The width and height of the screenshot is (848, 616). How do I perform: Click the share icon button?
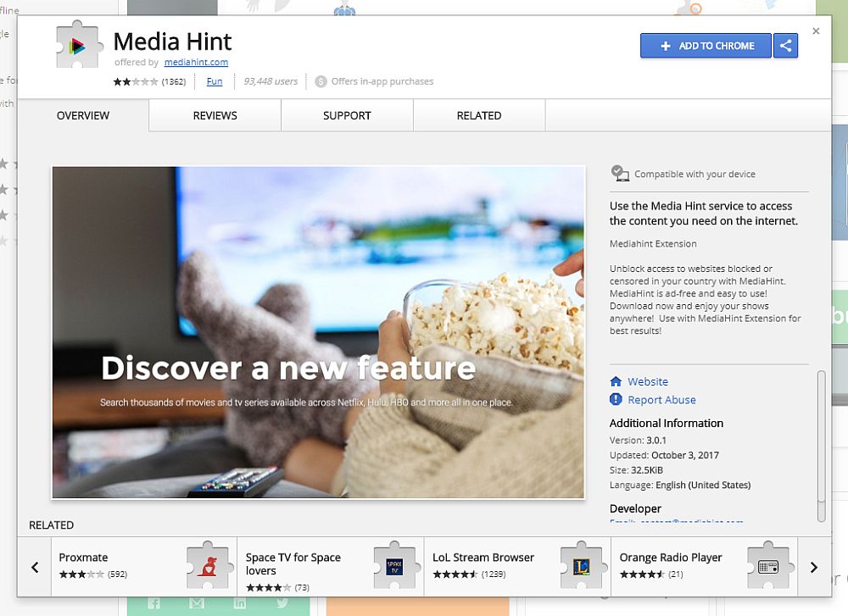click(786, 46)
